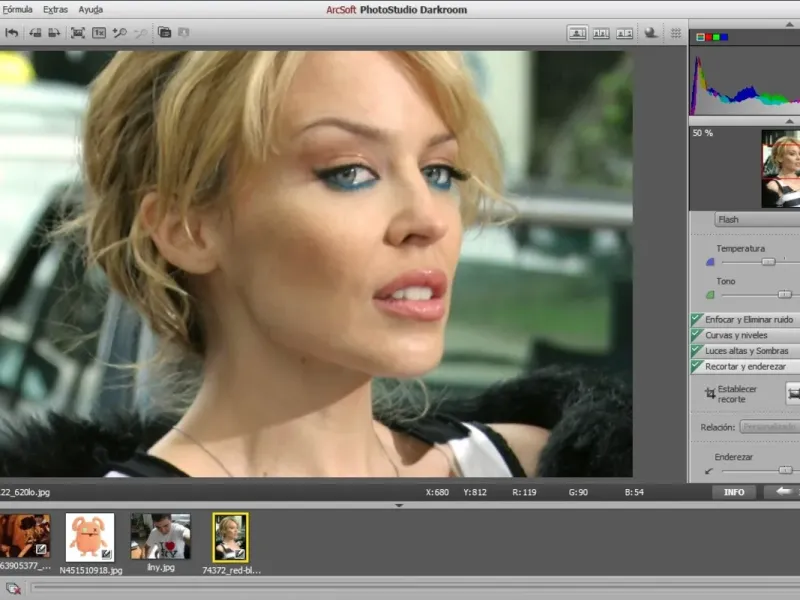The image size is (800, 600).
Task: Switch to single image view mode
Action: (577, 33)
